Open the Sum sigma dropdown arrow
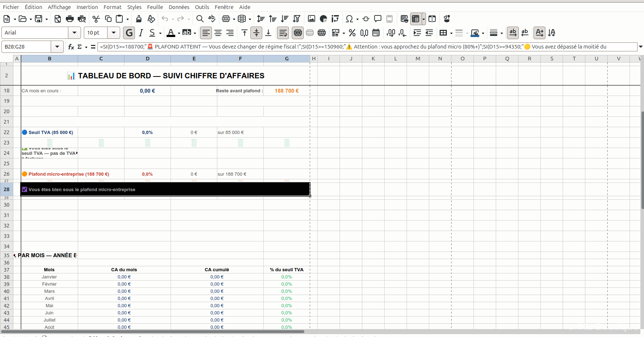The height and width of the screenshot is (337, 644). pos(86,47)
